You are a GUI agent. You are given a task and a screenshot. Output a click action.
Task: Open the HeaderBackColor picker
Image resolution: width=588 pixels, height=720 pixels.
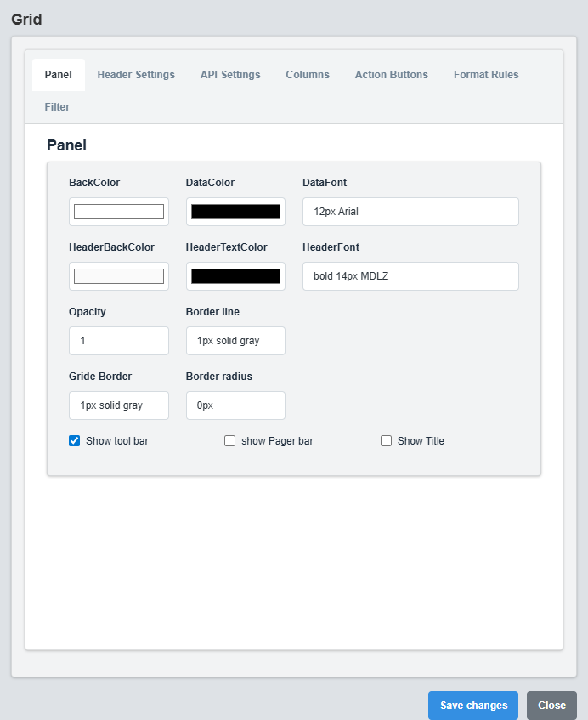[118, 275]
